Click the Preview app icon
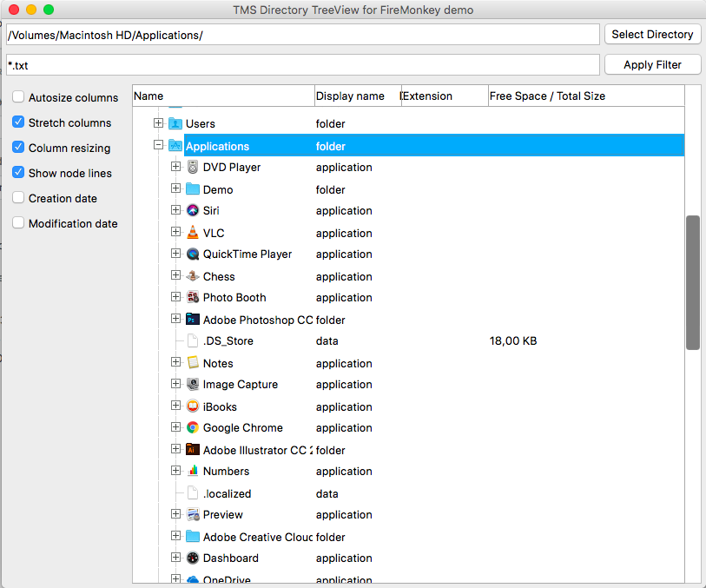 tap(193, 514)
